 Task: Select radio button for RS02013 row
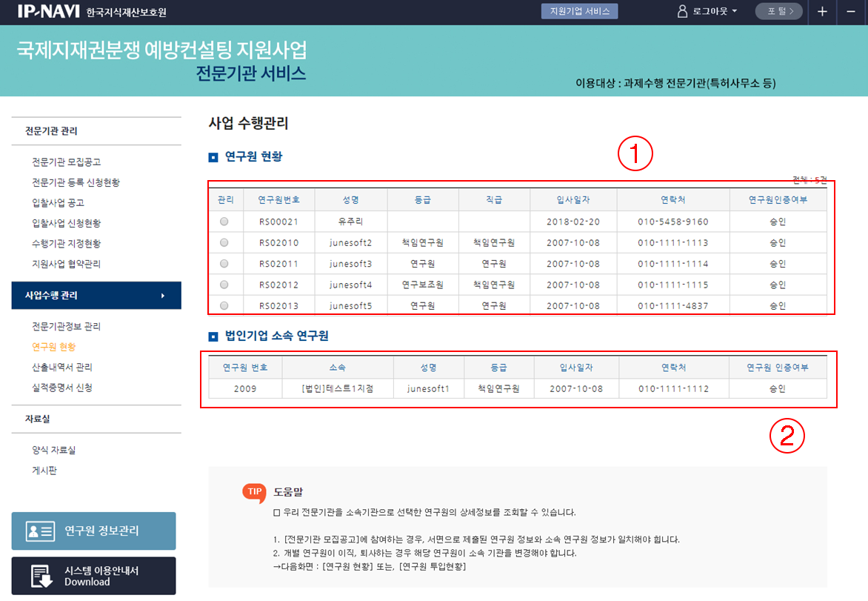point(224,305)
